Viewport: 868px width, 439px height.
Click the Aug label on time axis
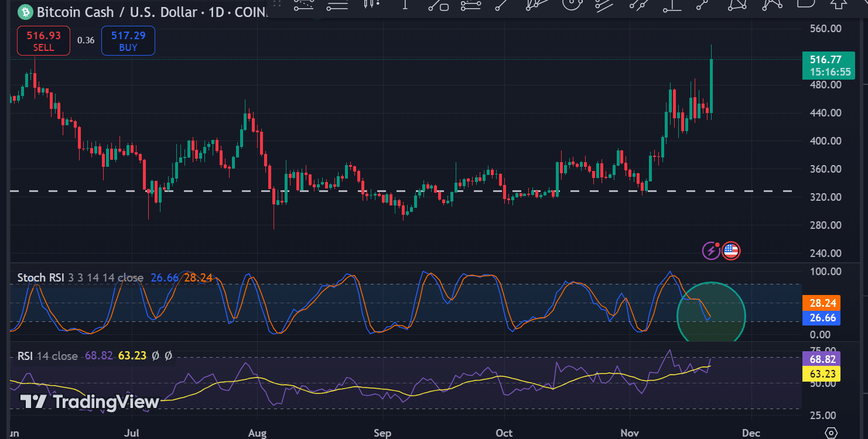[x=257, y=433]
